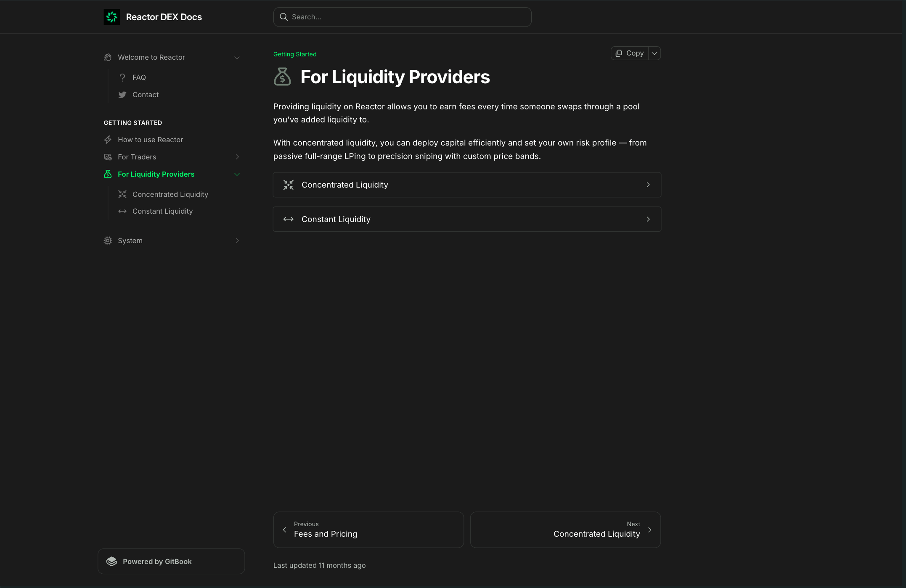
Task: Click the Last updated 11 months ago text
Action: [x=320, y=565]
